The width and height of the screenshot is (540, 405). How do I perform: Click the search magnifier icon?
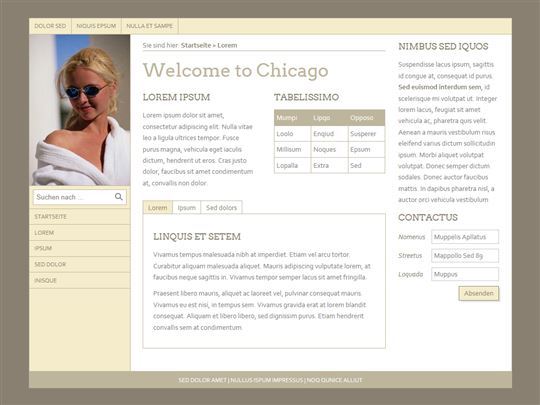[x=118, y=197]
